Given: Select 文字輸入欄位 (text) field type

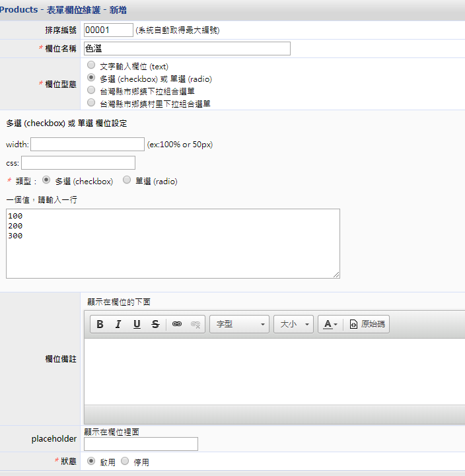Looking at the screenshot, I should tap(91, 66).
